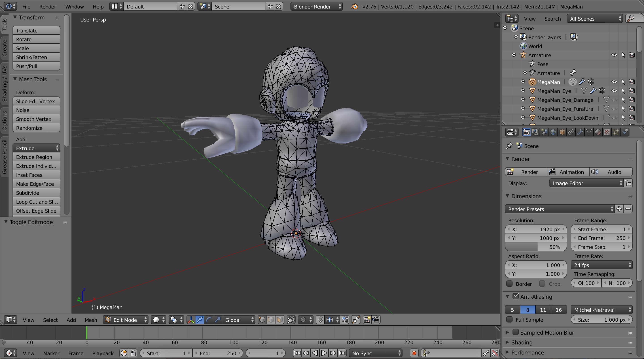The height and width of the screenshot is (359, 644).
Task: Open the File menu
Action: point(26,6)
